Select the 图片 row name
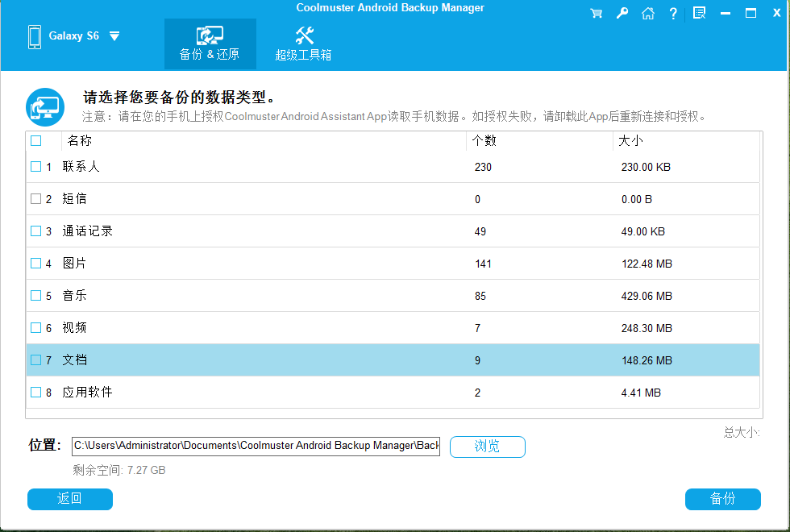The height and width of the screenshot is (532, 790). point(74,264)
